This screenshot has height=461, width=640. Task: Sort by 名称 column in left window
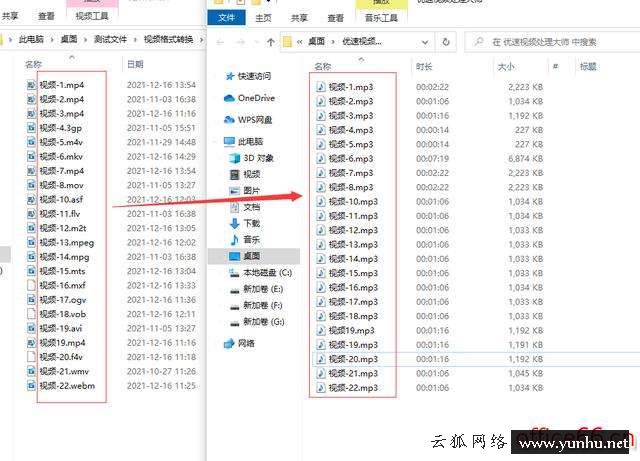(33, 64)
